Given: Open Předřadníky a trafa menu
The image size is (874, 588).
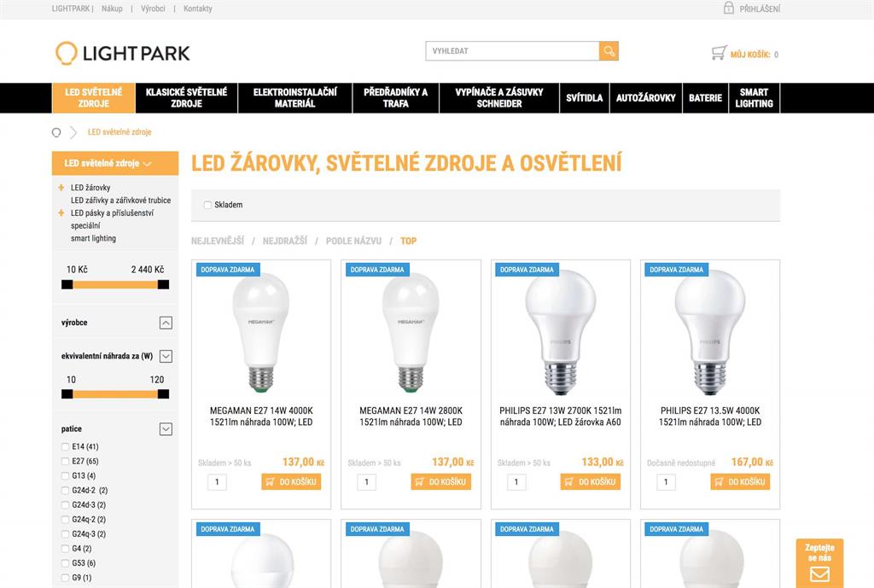Looking at the screenshot, I should tap(396, 98).
